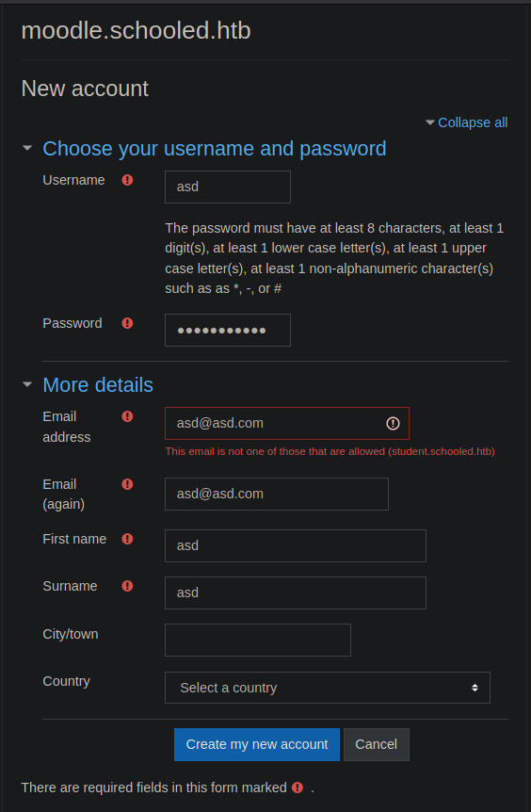Open the Select a country dropdown

point(327,688)
